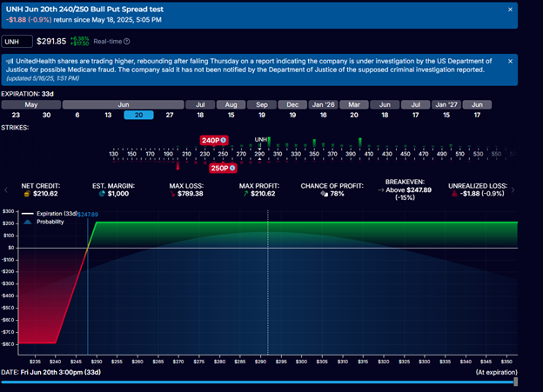Click the $291.85 stock price
Image resolution: width=543 pixels, height=392 pixels.
pyautogui.click(x=51, y=42)
